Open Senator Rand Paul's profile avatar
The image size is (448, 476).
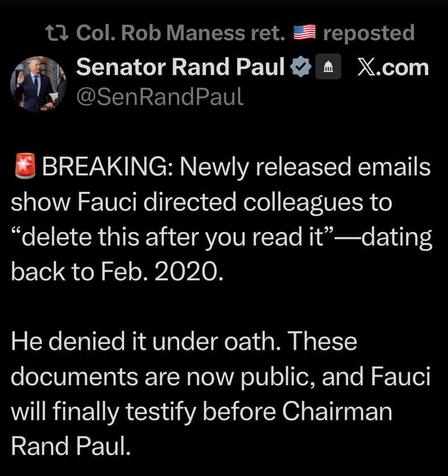39,84
